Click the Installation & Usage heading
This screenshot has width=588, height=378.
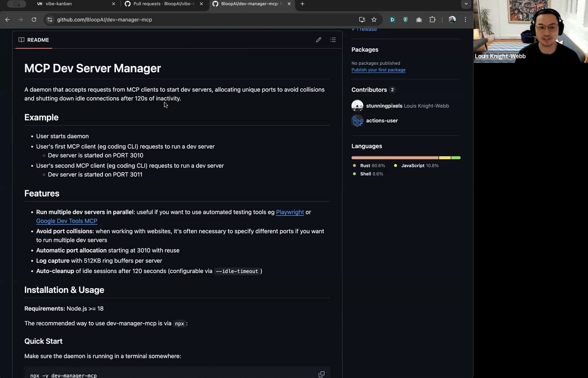pyautogui.click(x=64, y=290)
